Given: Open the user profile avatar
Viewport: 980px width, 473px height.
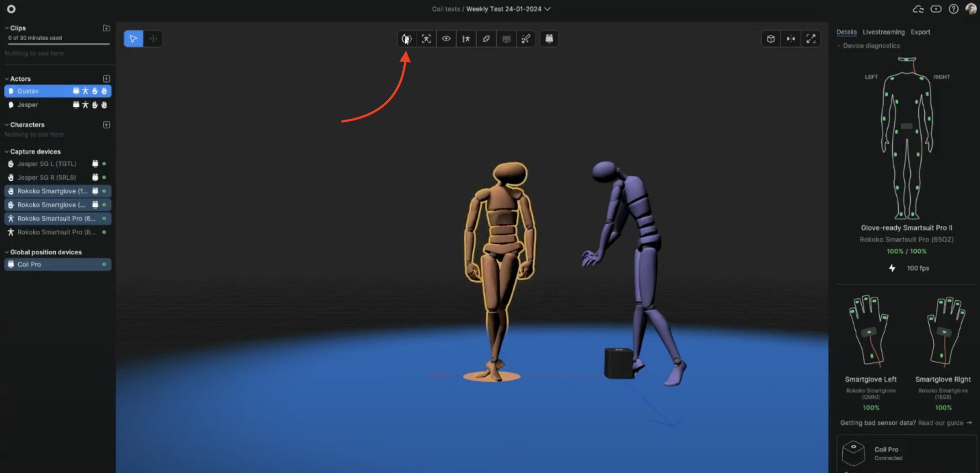Looking at the screenshot, I should (971, 9).
